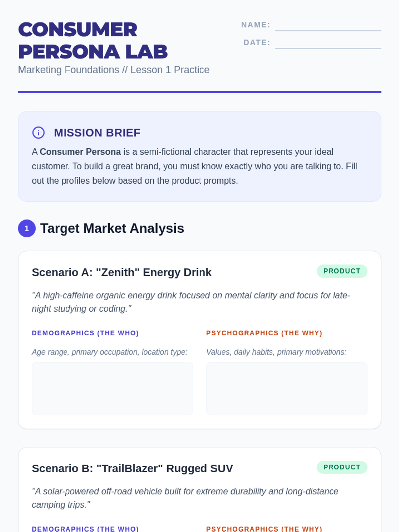Image resolution: width=399 pixels, height=532 pixels.
Task: Click the Mission Brief heading
Action: point(97,133)
